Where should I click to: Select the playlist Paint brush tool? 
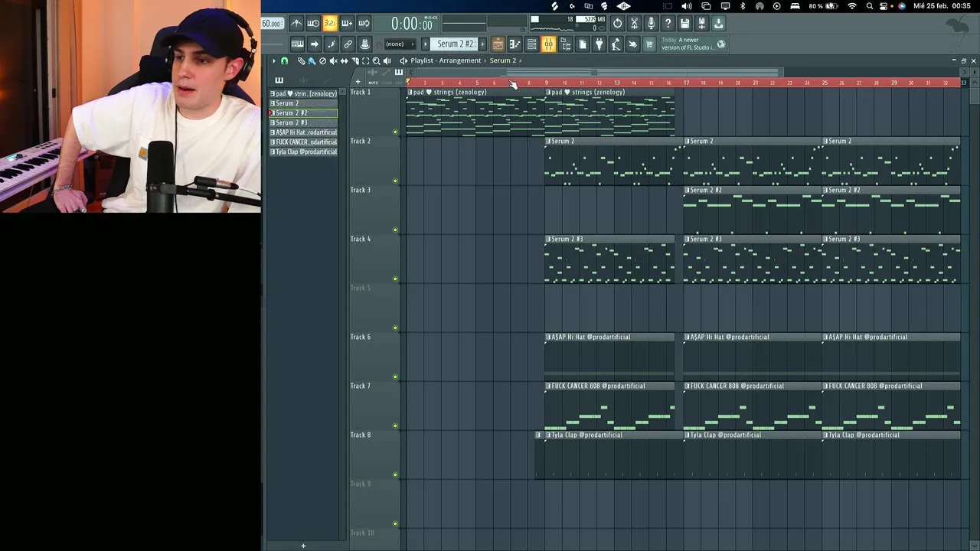click(312, 60)
